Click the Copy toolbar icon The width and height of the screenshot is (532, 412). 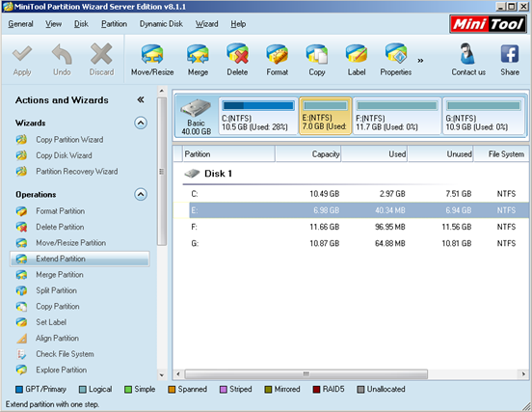[317, 54]
